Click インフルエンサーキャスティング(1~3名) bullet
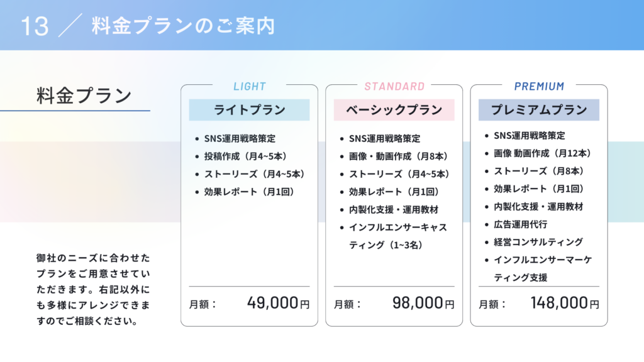The height and width of the screenshot is (362, 644). pyautogui.click(x=398, y=236)
